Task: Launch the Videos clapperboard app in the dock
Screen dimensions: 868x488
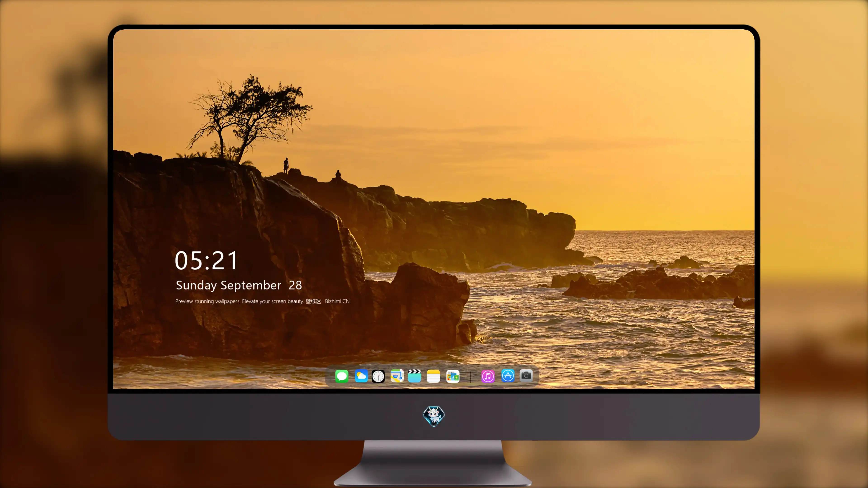Action: click(x=415, y=376)
